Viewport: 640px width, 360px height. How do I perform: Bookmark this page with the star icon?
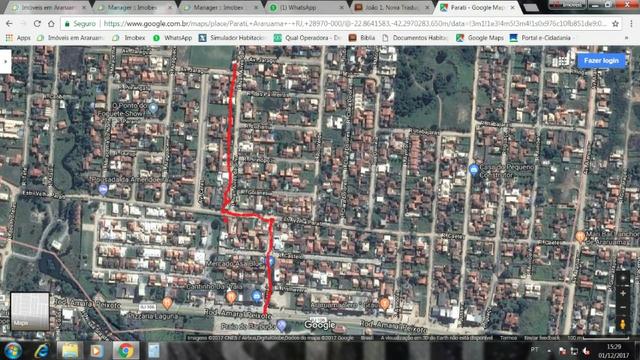[x=616, y=24]
